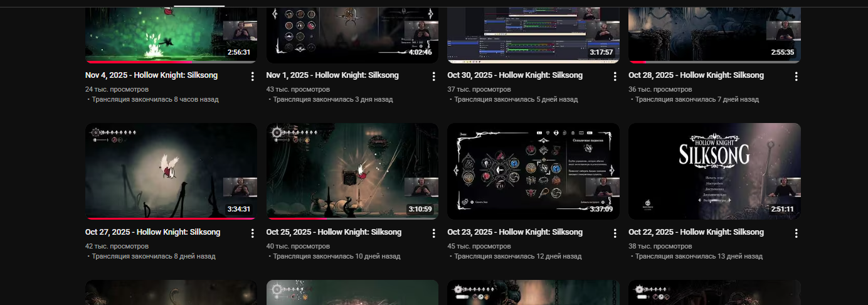Image resolution: width=868 pixels, height=305 pixels.
Task: Open options menu for Nov 4, 2025 video
Action: point(252,77)
